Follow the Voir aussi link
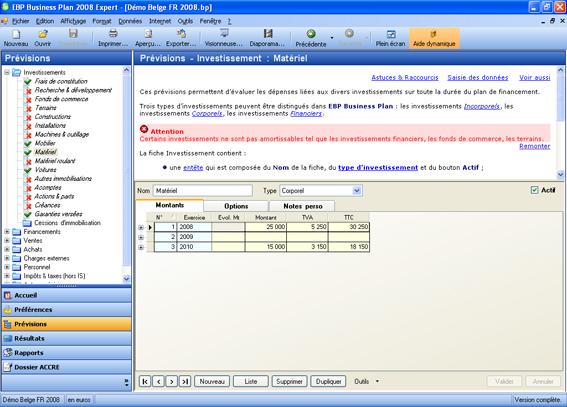Image resolution: width=567 pixels, height=407 pixels. coord(535,77)
